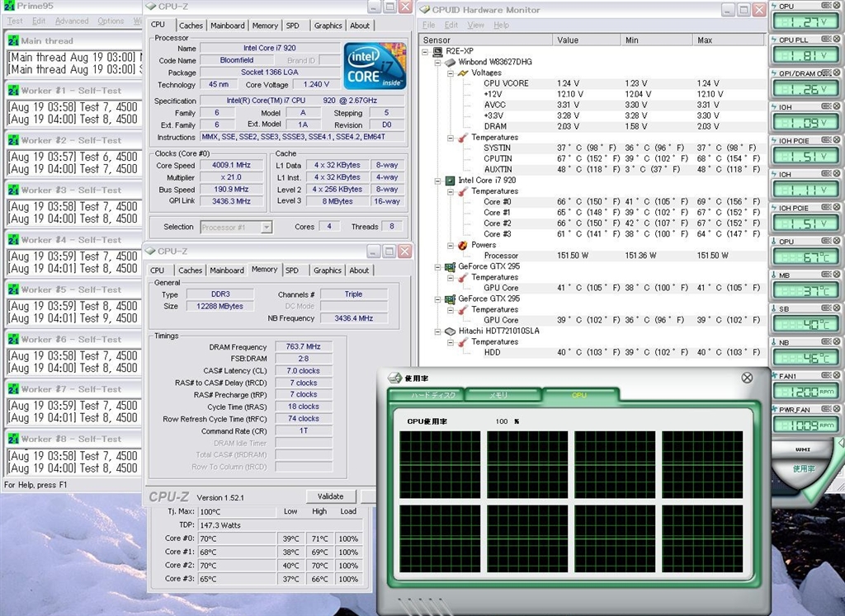The width and height of the screenshot is (845, 616).
Task: Click the Hitachi hard drive icon
Action: (451, 331)
